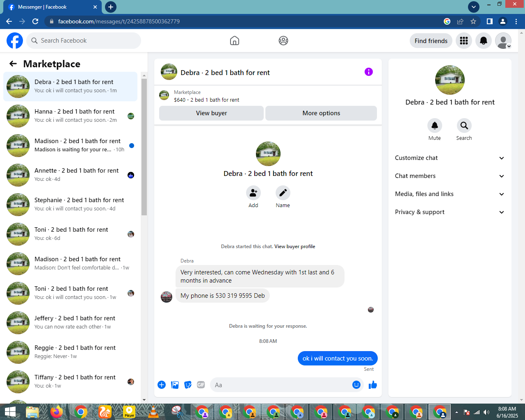The height and width of the screenshot is (420, 525).
Task: Search in conversation magnifier icon
Action: pyautogui.click(x=464, y=126)
